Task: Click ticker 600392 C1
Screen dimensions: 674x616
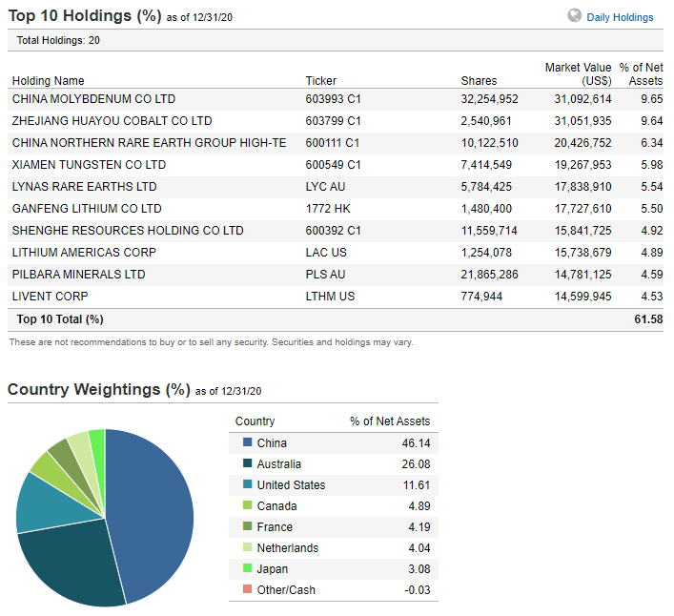Action: [x=333, y=231]
